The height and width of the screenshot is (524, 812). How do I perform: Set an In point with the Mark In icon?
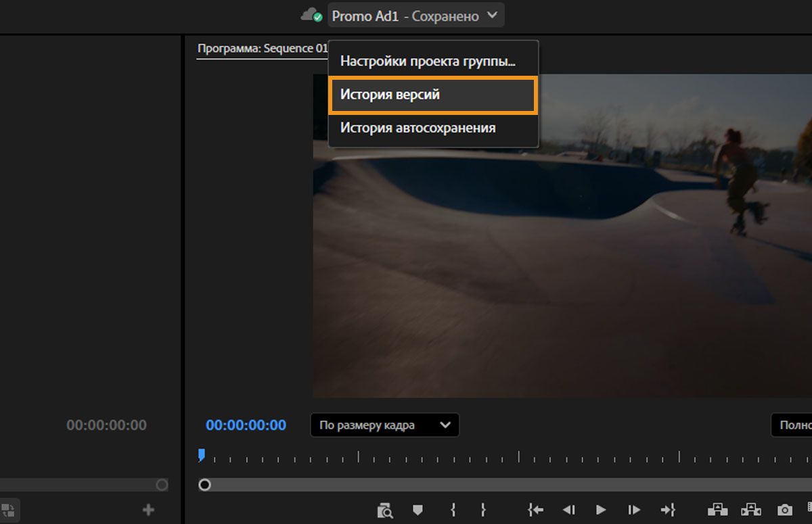click(452, 510)
